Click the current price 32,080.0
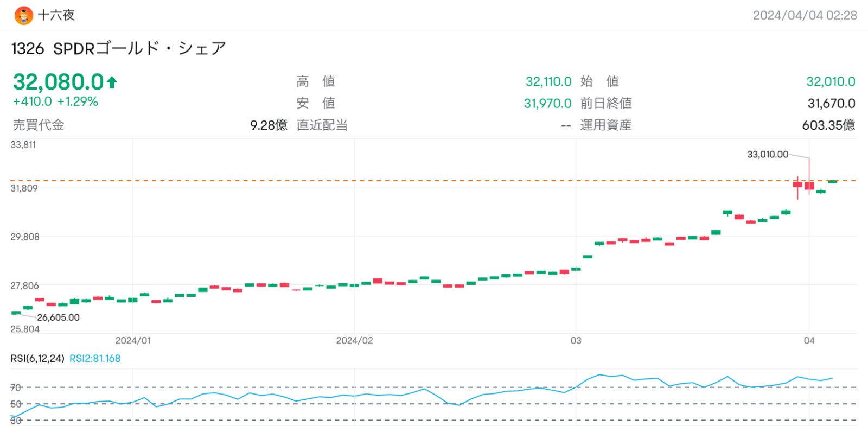Image resolution: width=868 pixels, height=426 pixels. [58, 82]
